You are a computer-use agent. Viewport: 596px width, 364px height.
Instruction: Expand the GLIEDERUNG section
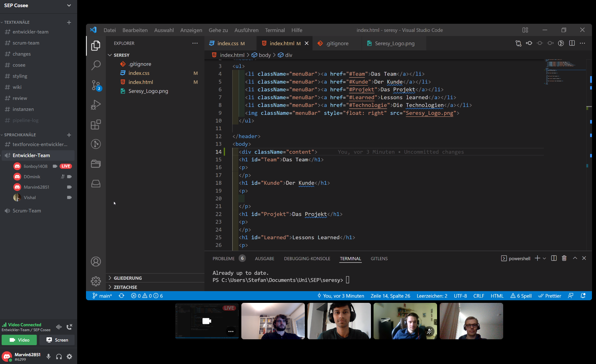tap(128, 278)
